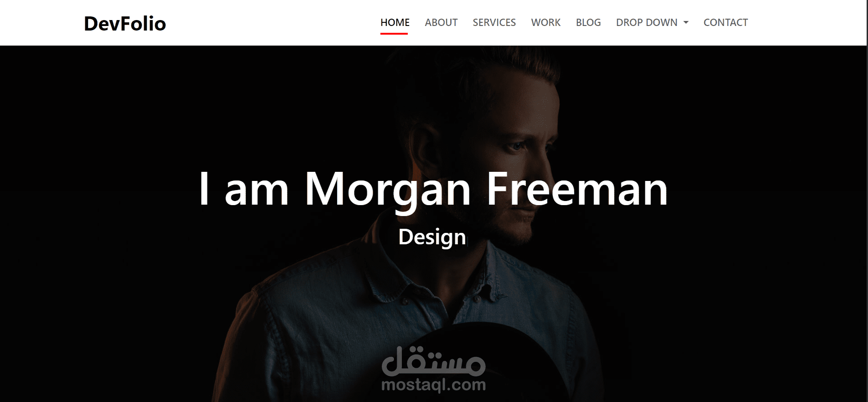Select the WORK nav link
868x402 pixels.
pos(546,22)
